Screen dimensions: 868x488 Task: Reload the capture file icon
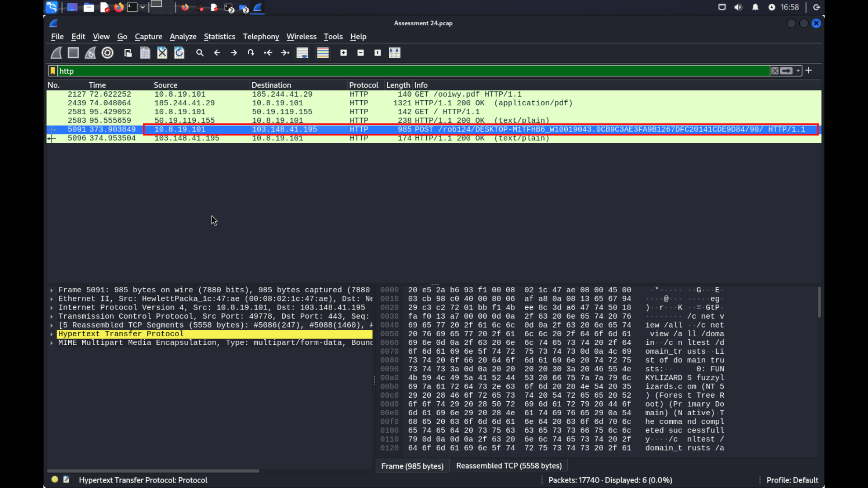[179, 53]
